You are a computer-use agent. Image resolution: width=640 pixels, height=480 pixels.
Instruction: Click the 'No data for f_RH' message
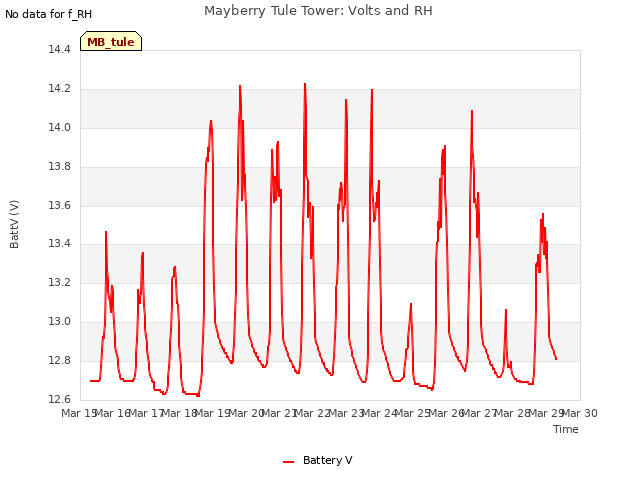point(49,14)
